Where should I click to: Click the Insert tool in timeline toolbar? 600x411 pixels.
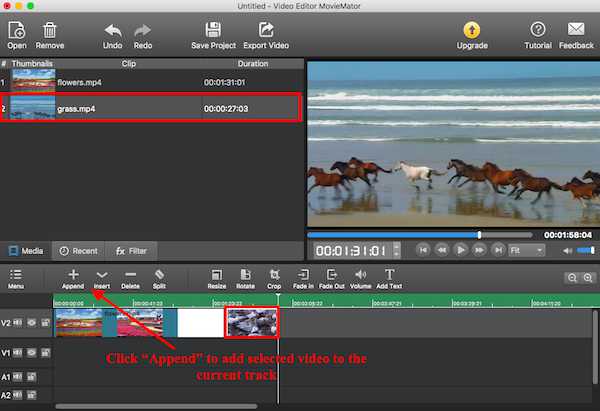(102, 279)
